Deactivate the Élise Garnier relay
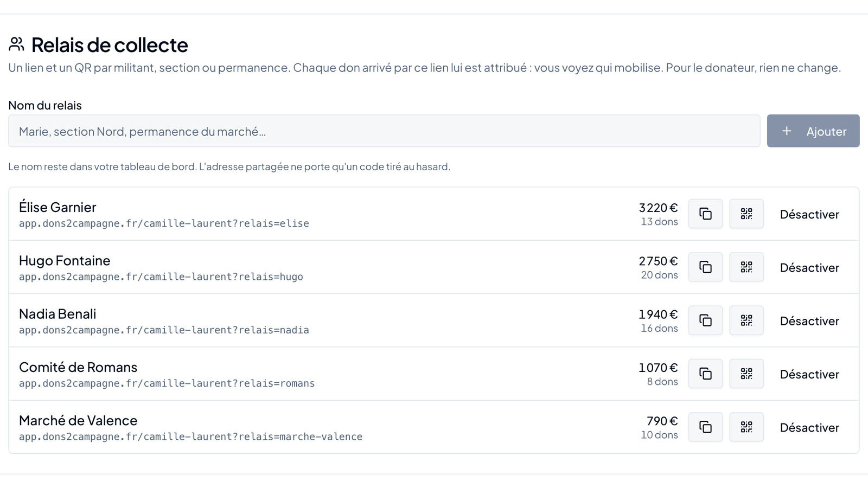The height and width of the screenshot is (488, 868). pos(809,214)
